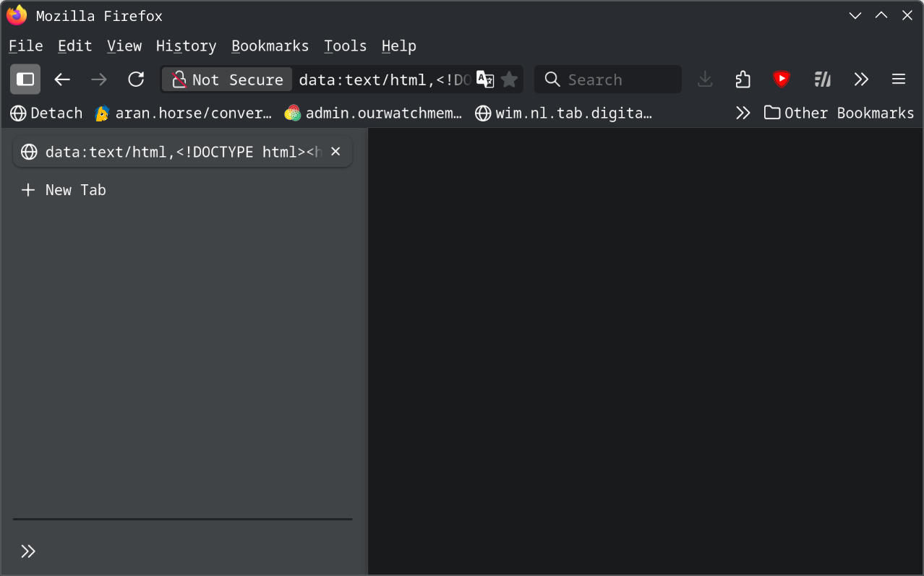924x576 pixels.
Task: Expand the sidebar using bottom chevron
Action: pos(28,551)
